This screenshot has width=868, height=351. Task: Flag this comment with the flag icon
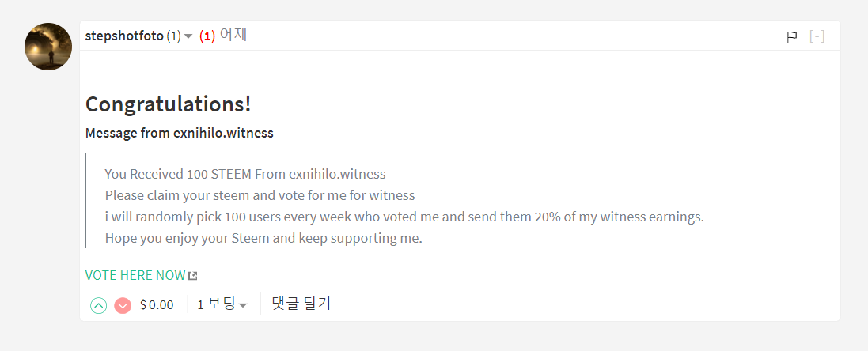[x=792, y=36]
